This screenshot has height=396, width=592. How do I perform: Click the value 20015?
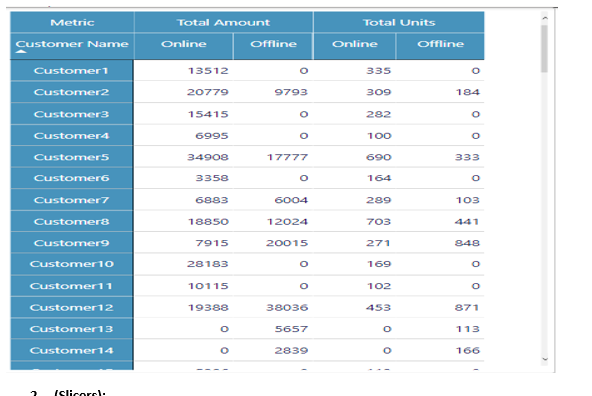coord(287,243)
